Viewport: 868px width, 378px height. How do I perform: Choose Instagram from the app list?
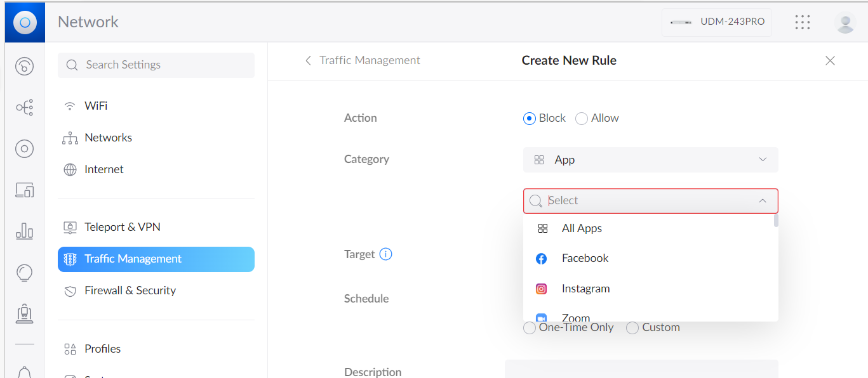coord(585,289)
